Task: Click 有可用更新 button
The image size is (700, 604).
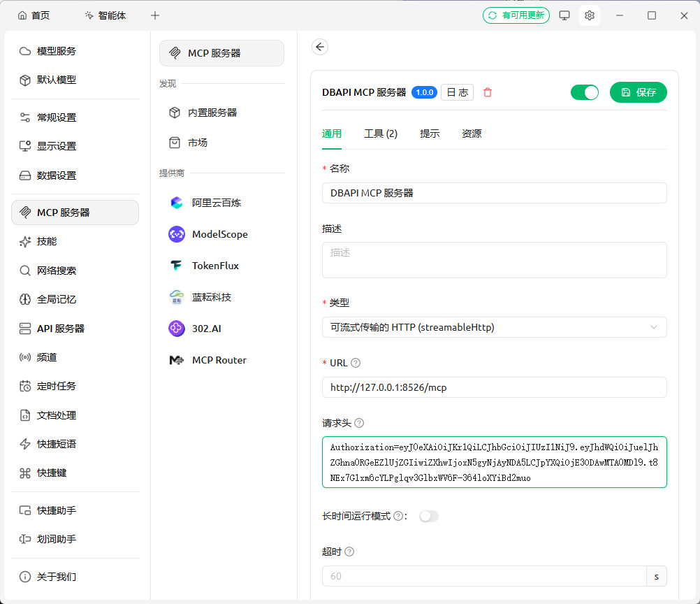Action: pyautogui.click(x=516, y=15)
